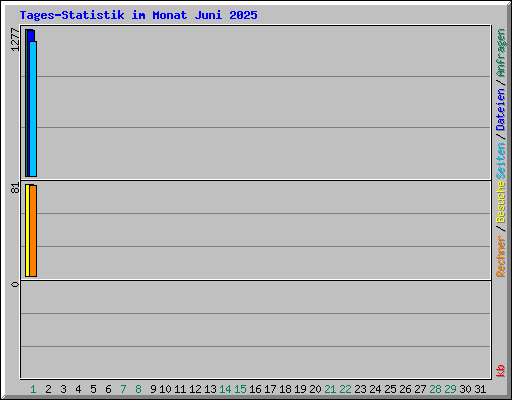This screenshot has width=512, height=400.
Task: Click the blue Dateien legend label
Action: click(x=500, y=110)
